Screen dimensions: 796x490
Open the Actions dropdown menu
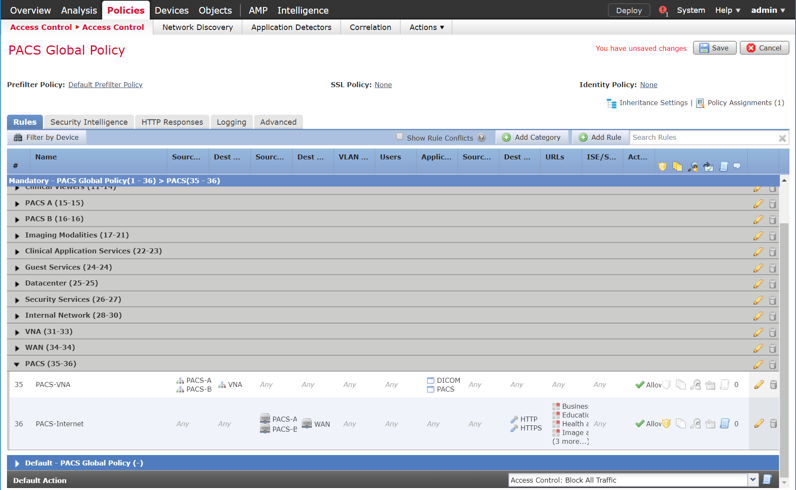427,27
